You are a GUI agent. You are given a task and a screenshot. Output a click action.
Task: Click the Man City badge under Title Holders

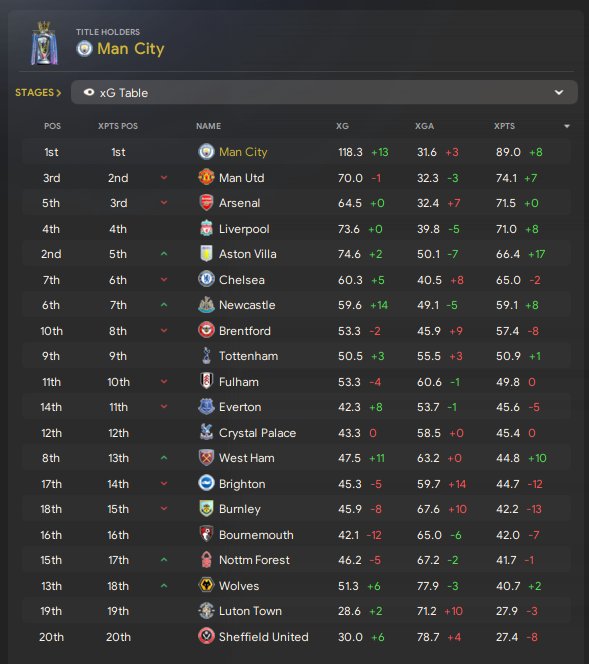(x=84, y=49)
